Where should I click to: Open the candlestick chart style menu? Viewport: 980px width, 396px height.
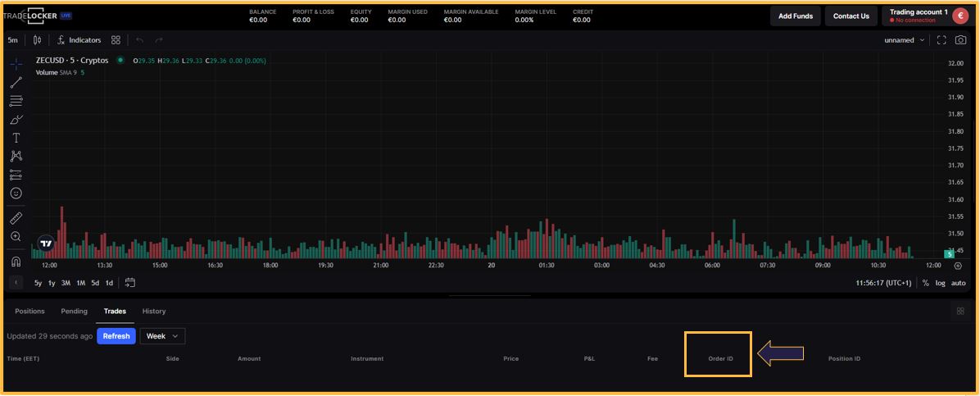(38, 40)
